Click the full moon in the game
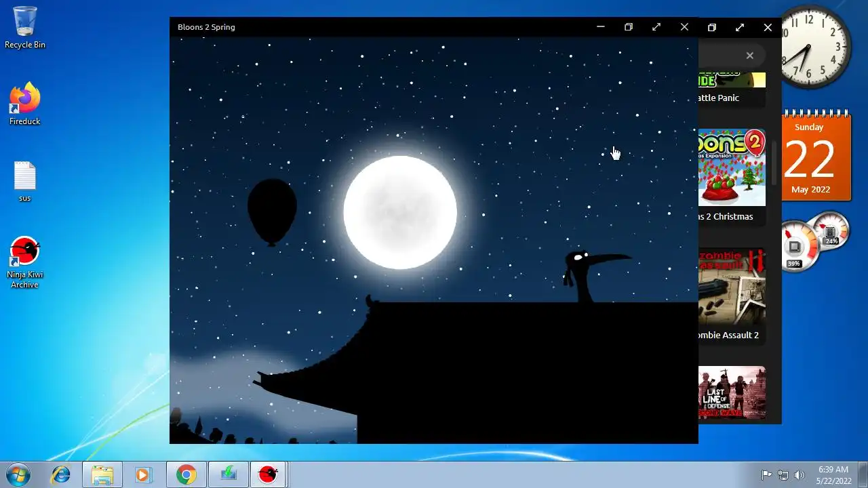 pos(400,212)
